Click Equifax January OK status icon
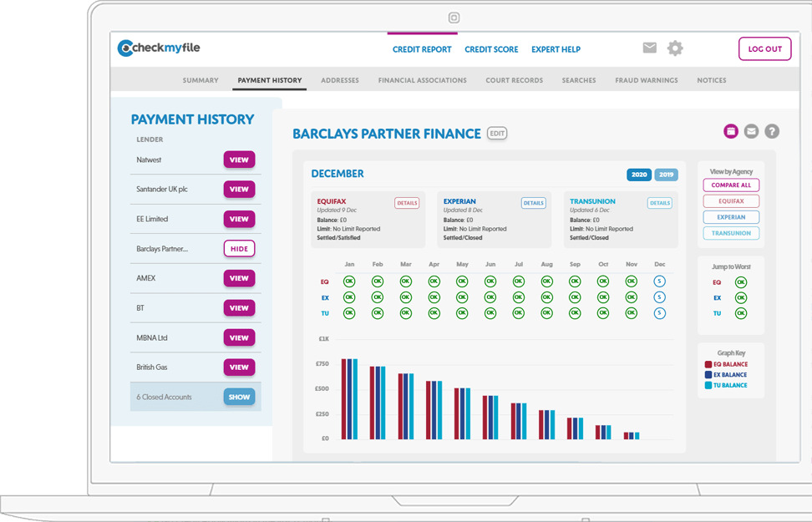 pyautogui.click(x=349, y=281)
